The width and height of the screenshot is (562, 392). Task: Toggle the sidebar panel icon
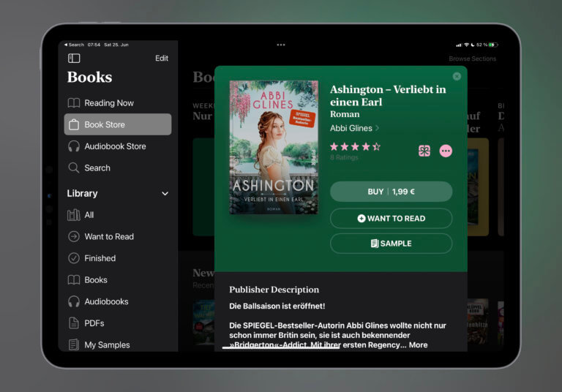74,58
